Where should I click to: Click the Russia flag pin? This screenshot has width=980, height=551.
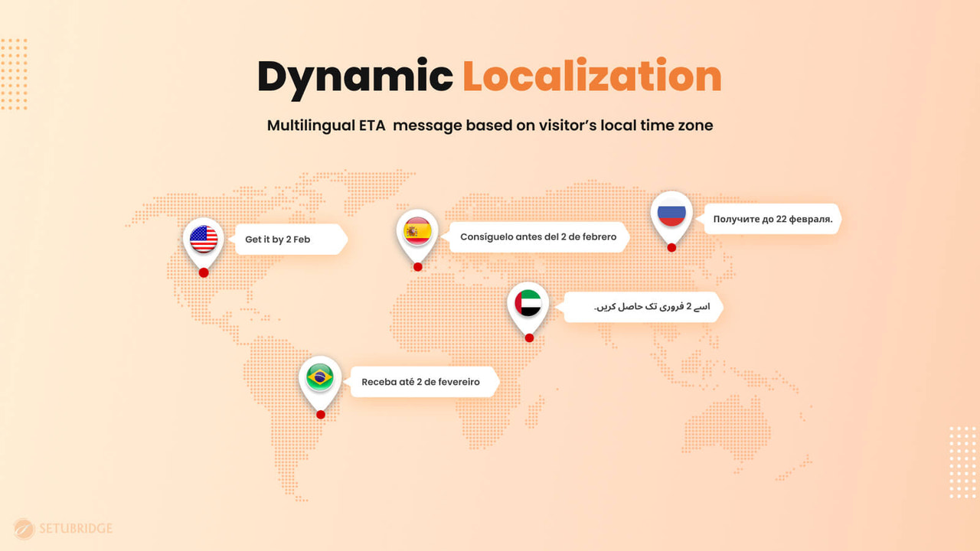coord(671,214)
